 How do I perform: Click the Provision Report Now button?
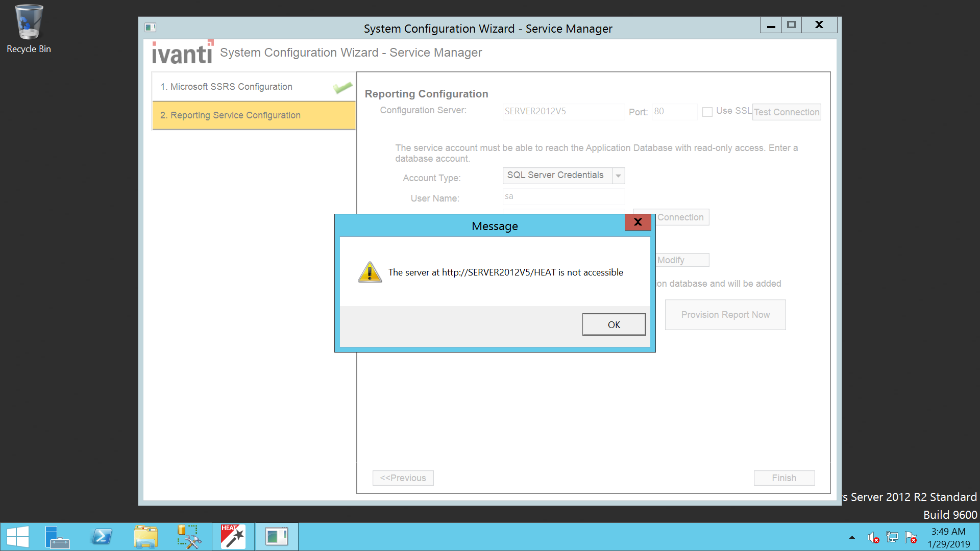(x=725, y=315)
